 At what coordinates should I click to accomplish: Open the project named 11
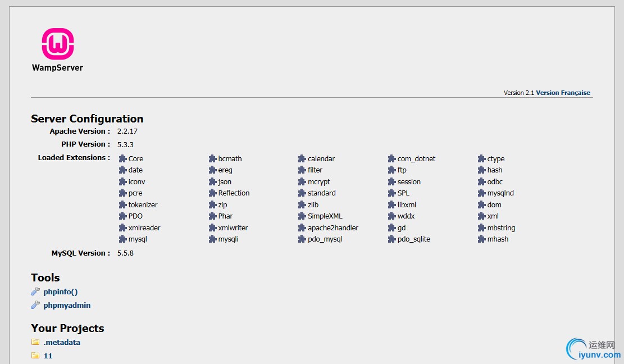tap(48, 356)
